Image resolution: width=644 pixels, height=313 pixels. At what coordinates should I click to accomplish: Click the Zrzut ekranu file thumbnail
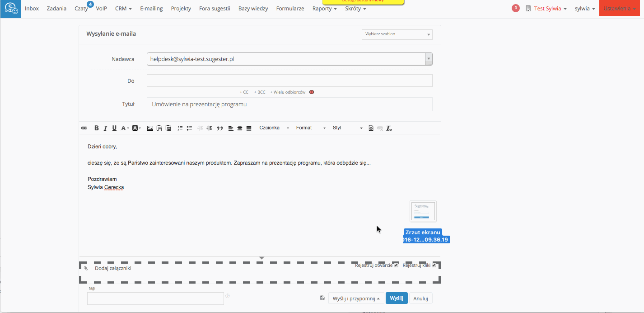pos(423,211)
